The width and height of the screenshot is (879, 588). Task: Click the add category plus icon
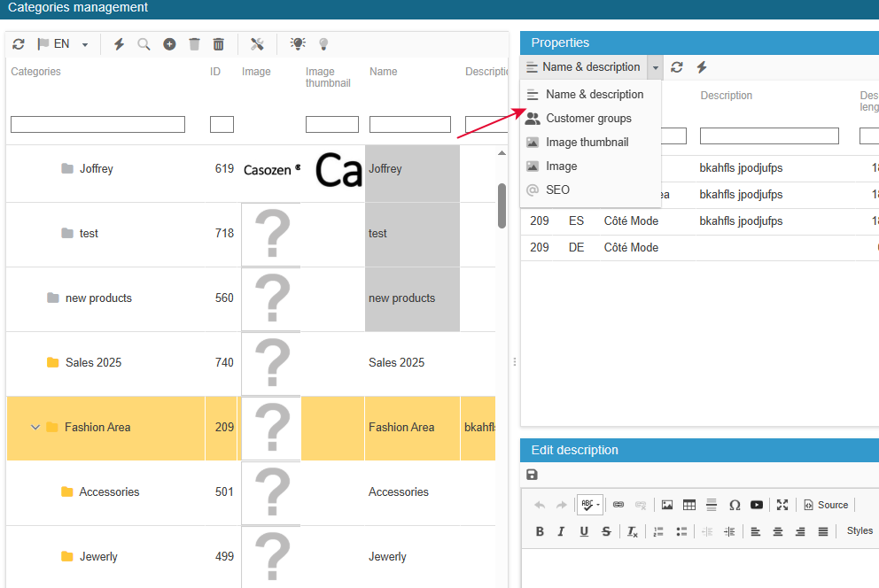pyautogui.click(x=169, y=44)
